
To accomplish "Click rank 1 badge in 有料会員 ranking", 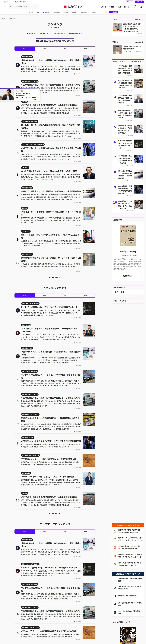I will point(17,65).
